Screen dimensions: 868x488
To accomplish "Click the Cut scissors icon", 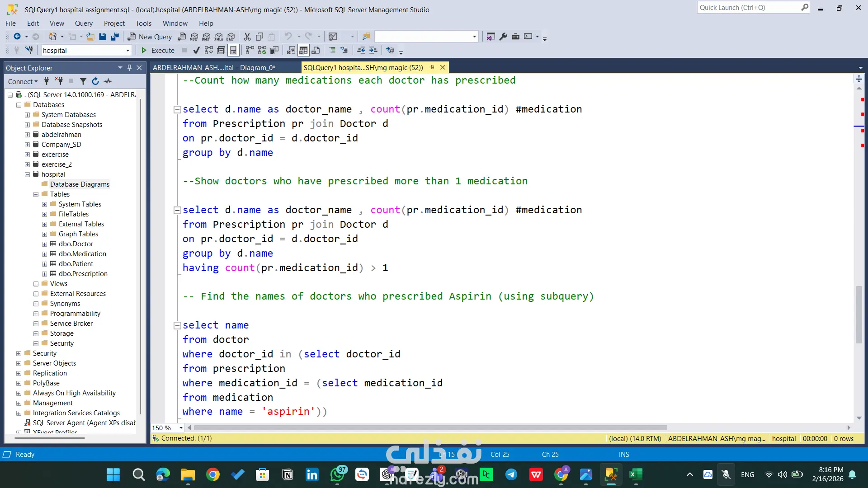I will tap(247, 37).
